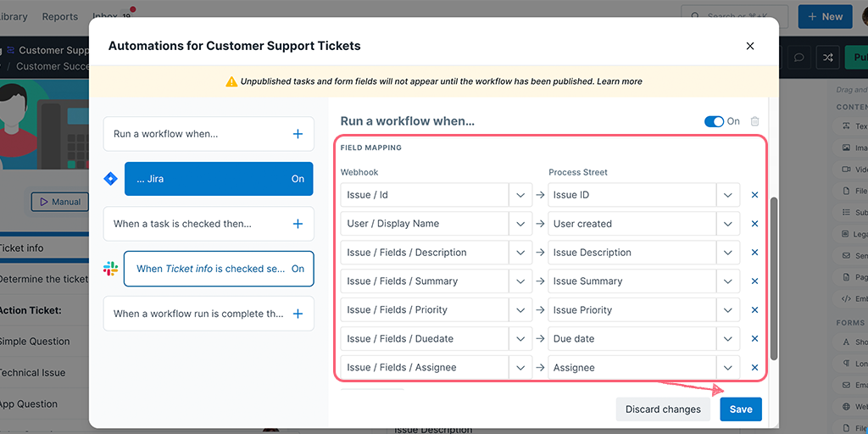Click the field mapping vertical scrollbar
Screen dimensions: 868x434
(774, 278)
